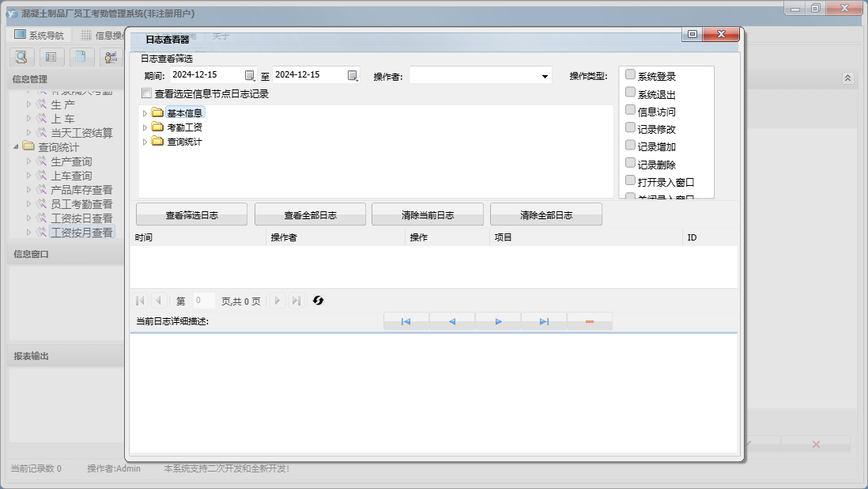Select 工资按日查看 in sidebar tree
This screenshot has height=489, width=868.
pos(81,218)
